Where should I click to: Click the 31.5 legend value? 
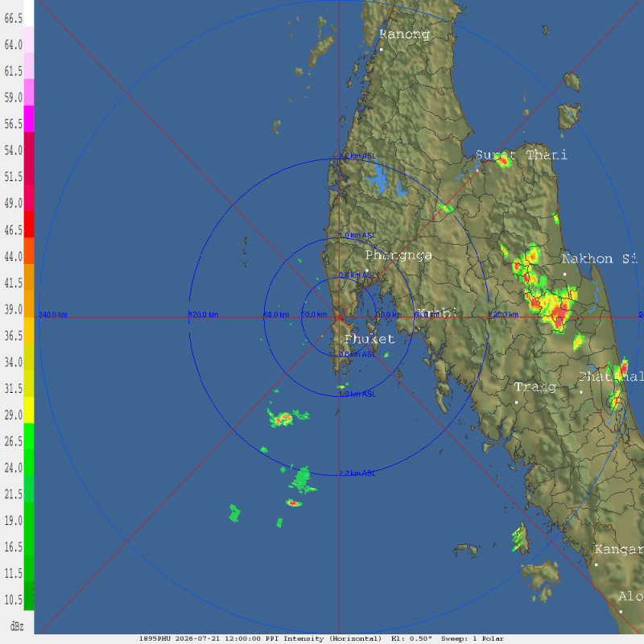pos(13,389)
